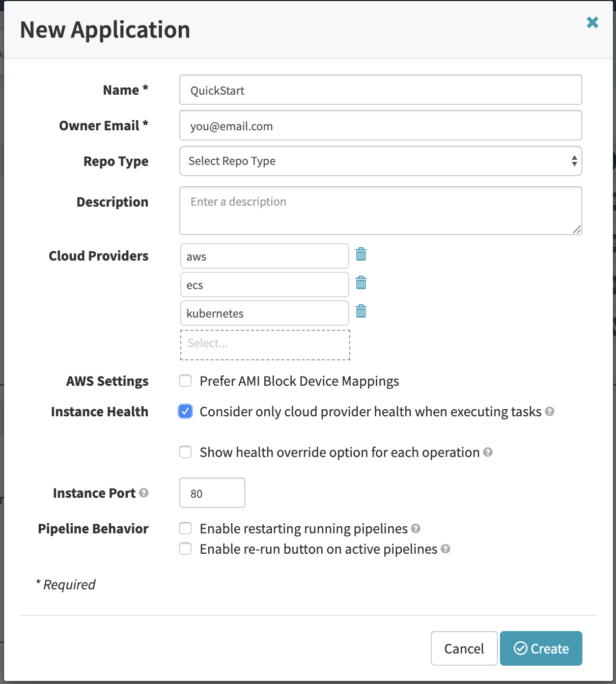This screenshot has height=684, width=616.
Task: Show help for health override option
Action: (x=488, y=452)
